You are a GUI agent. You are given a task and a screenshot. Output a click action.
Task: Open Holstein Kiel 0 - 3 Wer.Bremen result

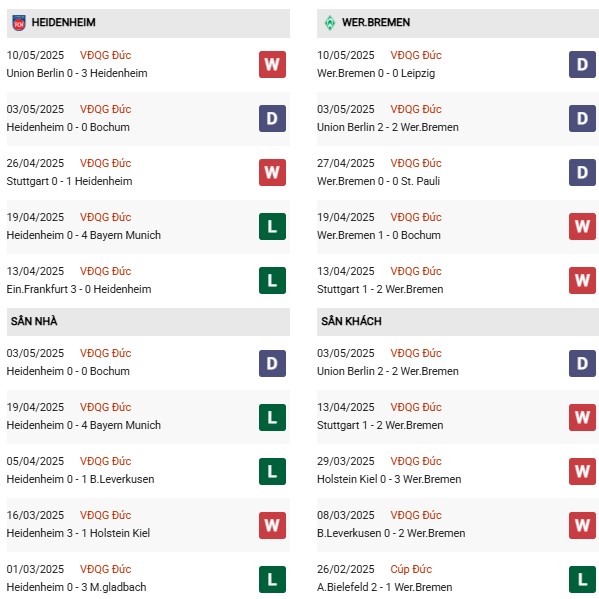point(389,479)
